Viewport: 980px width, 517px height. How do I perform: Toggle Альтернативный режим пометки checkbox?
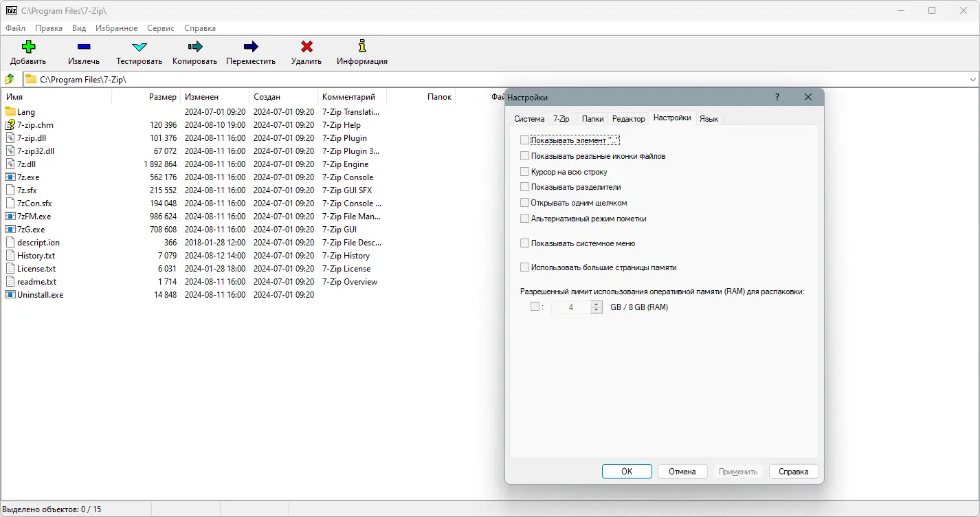(525, 219)
